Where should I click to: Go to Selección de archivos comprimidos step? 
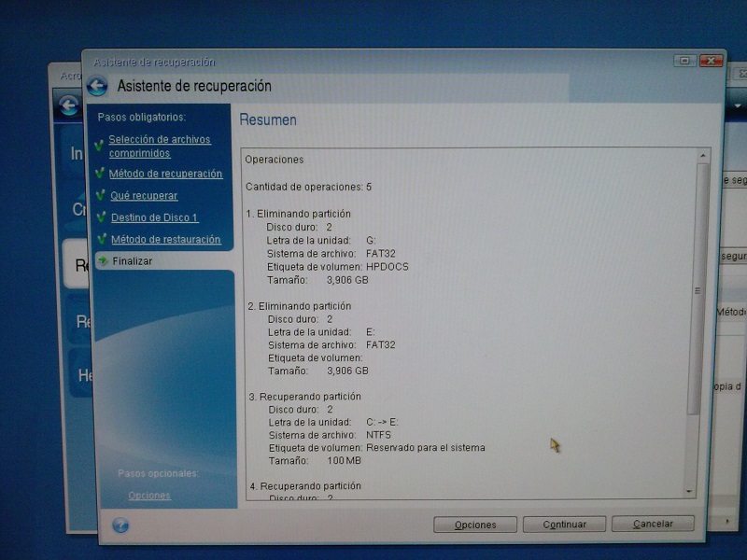[x=159, y=146]
